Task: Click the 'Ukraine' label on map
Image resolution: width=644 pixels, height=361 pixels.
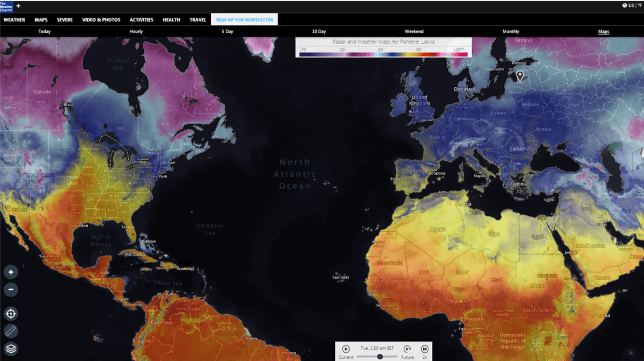Action: pos(542,129)
